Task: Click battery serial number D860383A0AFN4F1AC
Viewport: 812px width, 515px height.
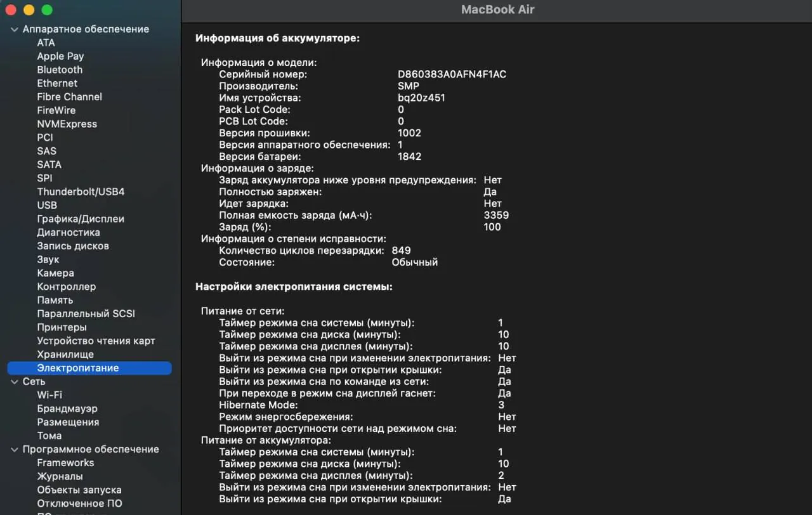Action: click(x=452, y=74)
